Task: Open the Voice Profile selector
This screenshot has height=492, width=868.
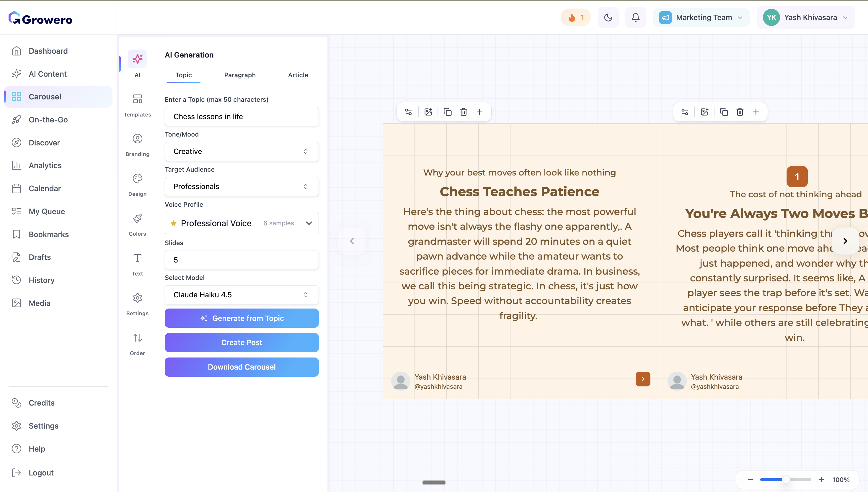Action: [241, 223]
